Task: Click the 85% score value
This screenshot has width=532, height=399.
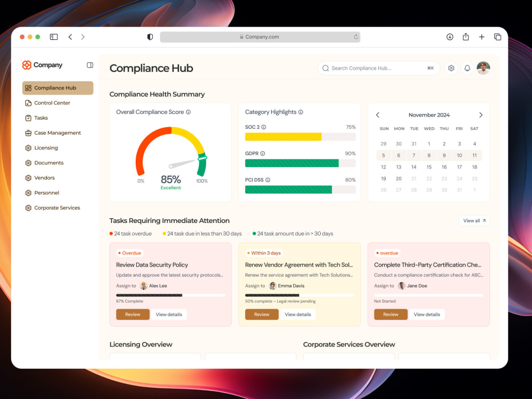Action: coord(171,179)
